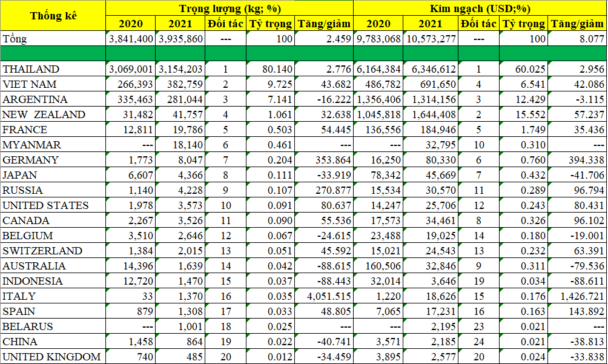Click the UNITED KINGDOM row label

click(53, 356)
